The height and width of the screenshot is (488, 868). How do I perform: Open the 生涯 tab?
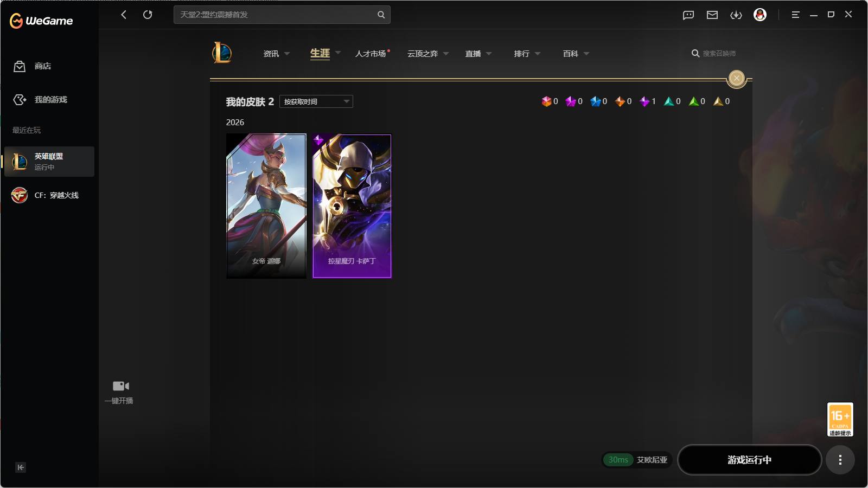click(x=320, y=53)
